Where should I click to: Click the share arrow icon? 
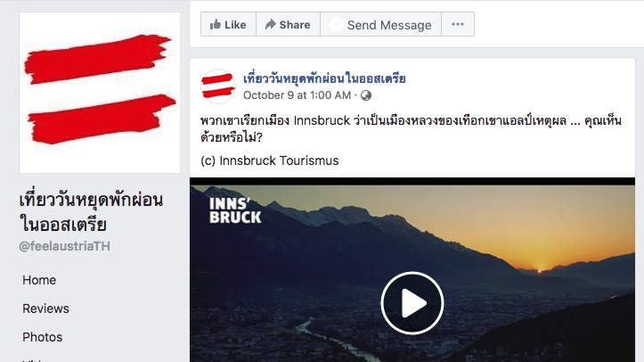[270, 24]
